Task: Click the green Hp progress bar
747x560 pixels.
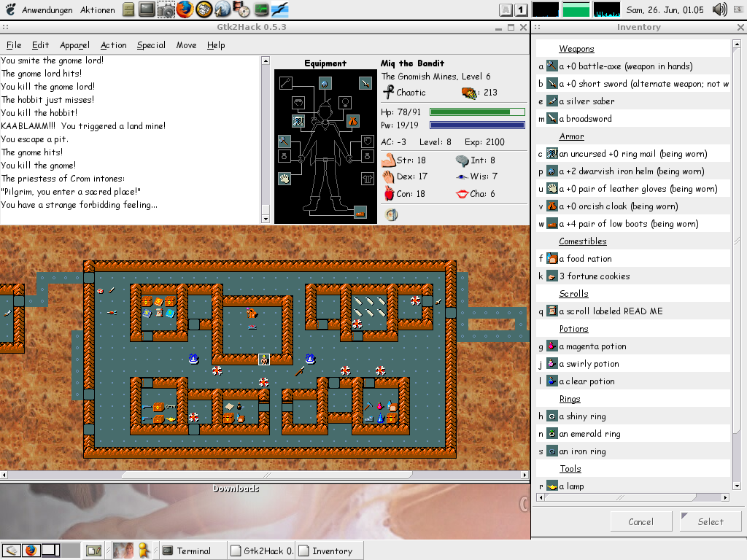Action: tap(477, 112)
